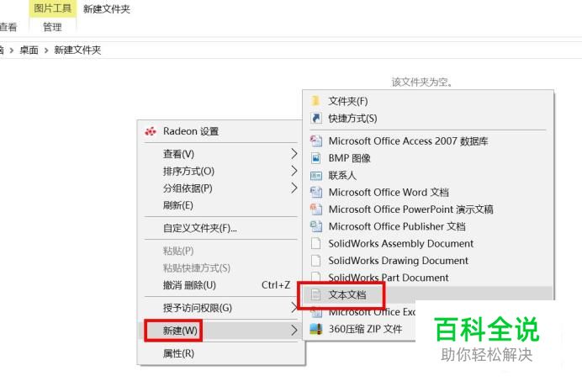This screenshot has width=582, height=392.
Task: Click the Word document icon
Action: coord(316,193)
